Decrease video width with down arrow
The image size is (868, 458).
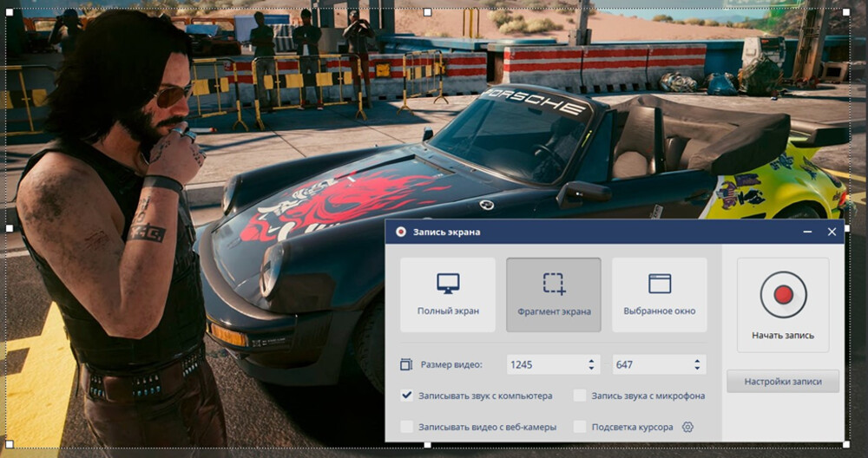[591, 369]
